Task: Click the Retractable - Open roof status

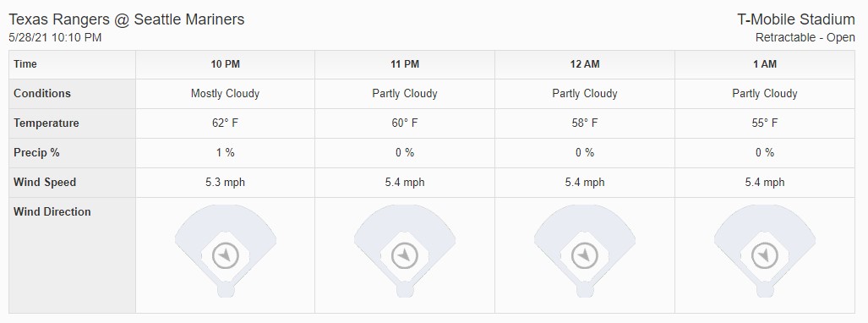Action: [805, 38]
